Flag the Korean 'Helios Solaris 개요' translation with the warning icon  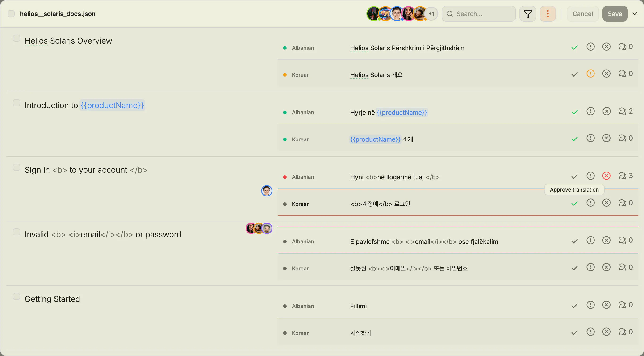[590, 74]
